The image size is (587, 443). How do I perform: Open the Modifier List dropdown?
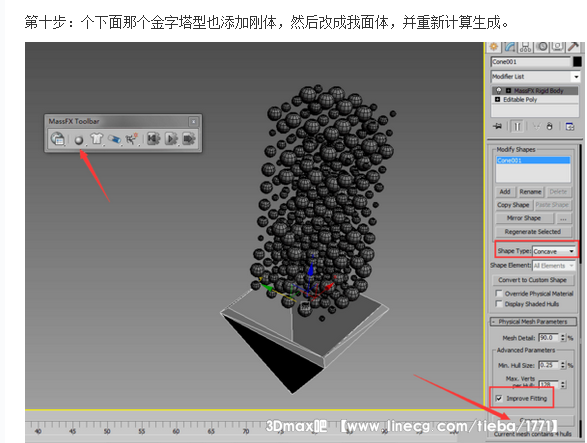pyautogui.click(x=535, y=77)
